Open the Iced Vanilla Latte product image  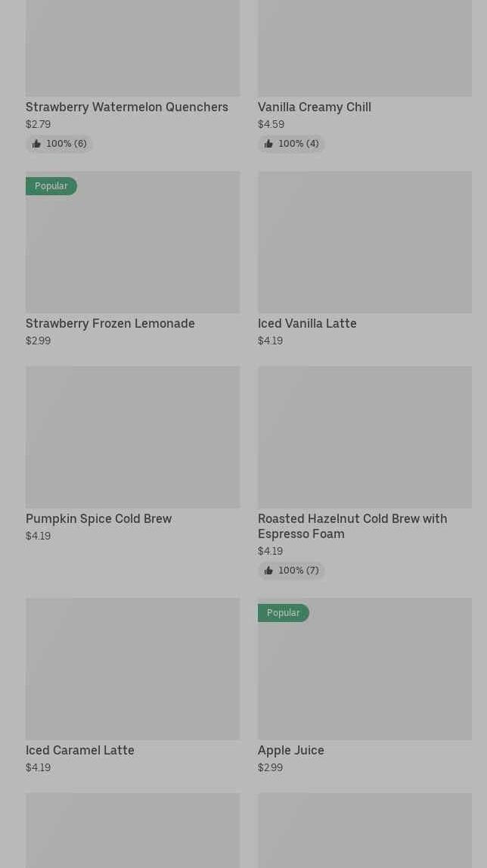(x=364, y=242)
